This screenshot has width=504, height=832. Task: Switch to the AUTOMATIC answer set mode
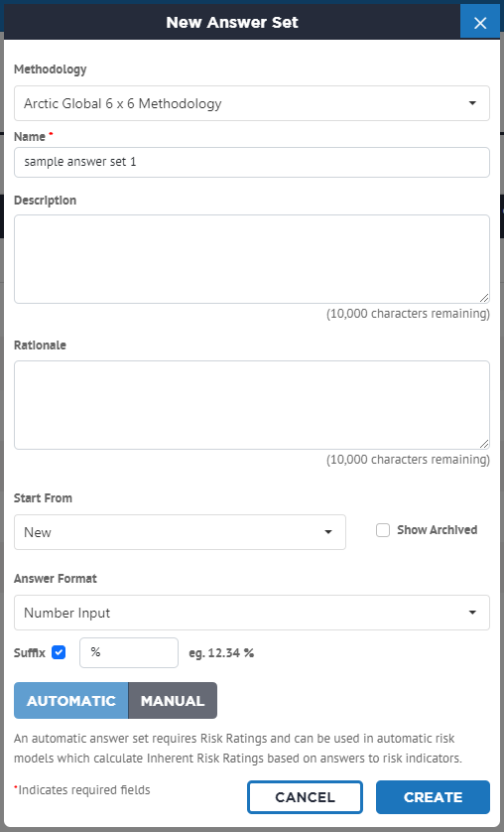pyautogui.click(x=71, y=700)
